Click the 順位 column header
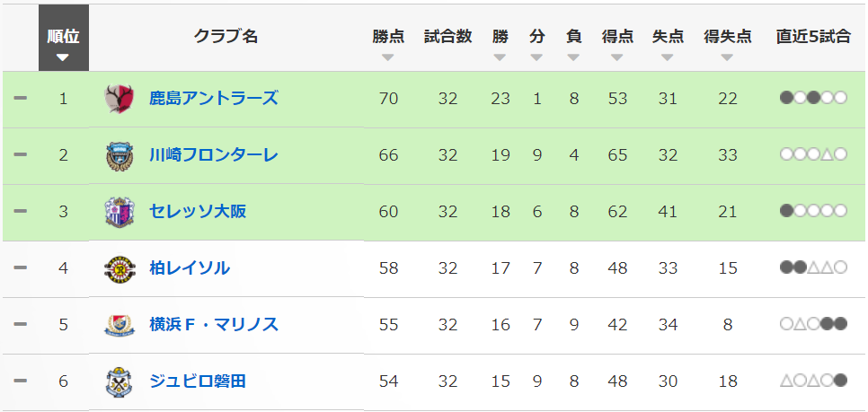868x412 pixels. point(63,38)
